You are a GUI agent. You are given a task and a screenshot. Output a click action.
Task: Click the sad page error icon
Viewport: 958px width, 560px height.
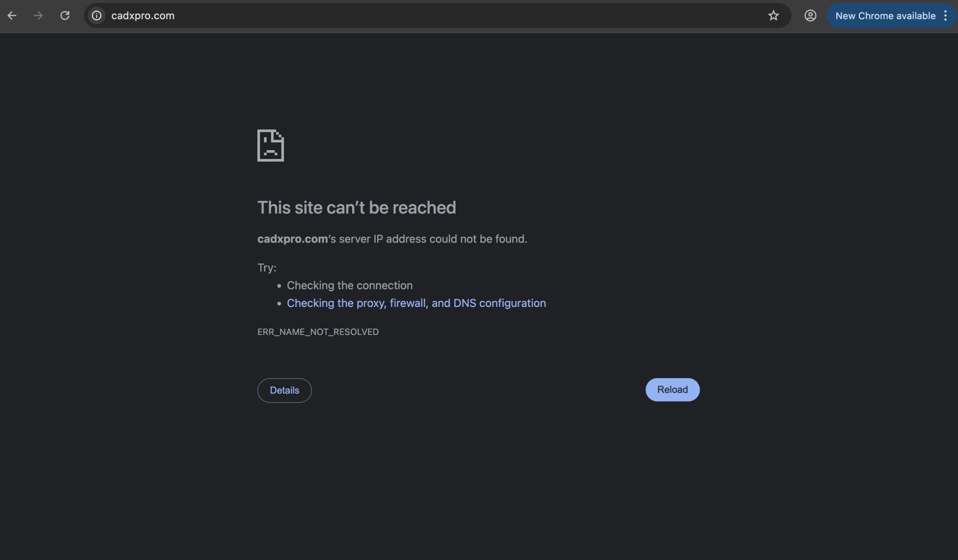(270, 146)
